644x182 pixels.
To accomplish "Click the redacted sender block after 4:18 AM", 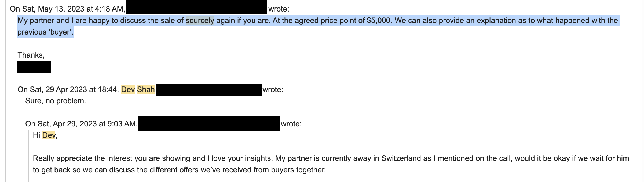I will [x=196, y=7].
